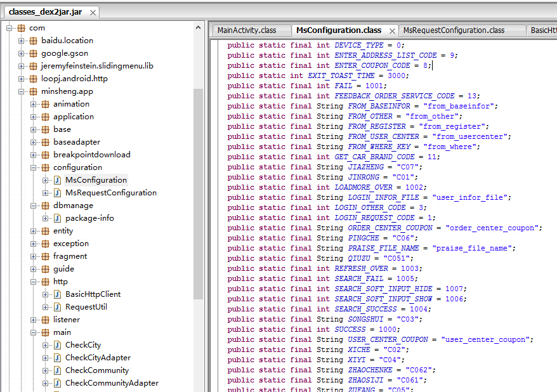Collapse the configuration package node
This screenshot has width=557, height=392.
(34, 167)
